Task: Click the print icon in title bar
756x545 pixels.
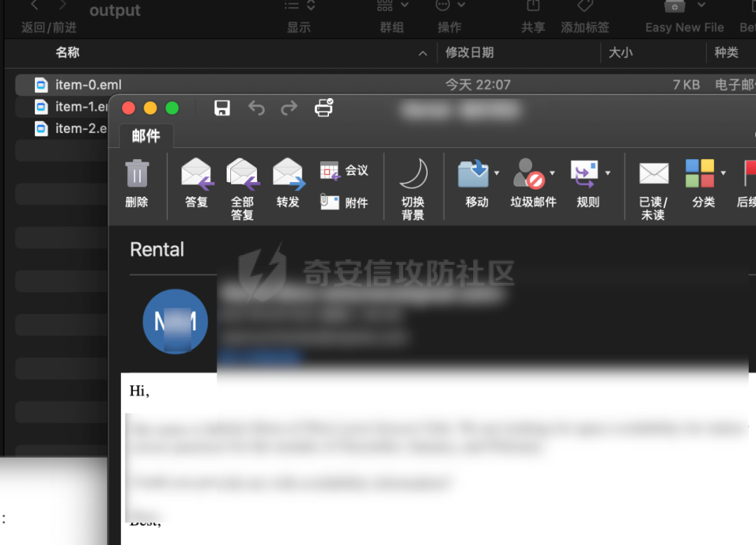Action: pyautogui.click(x=323, y=108)
